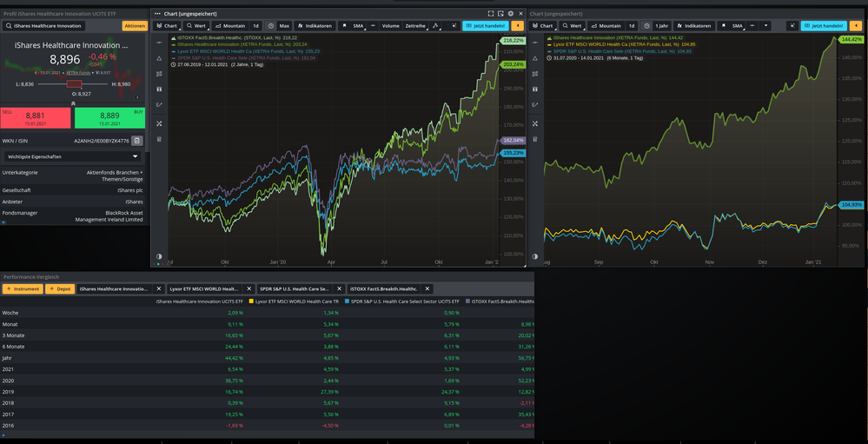The height and width of the screenshot is (444, 868).
Task: Select the pencil draw tool in right chart sidebar
Action: click(x=534, y=104)
